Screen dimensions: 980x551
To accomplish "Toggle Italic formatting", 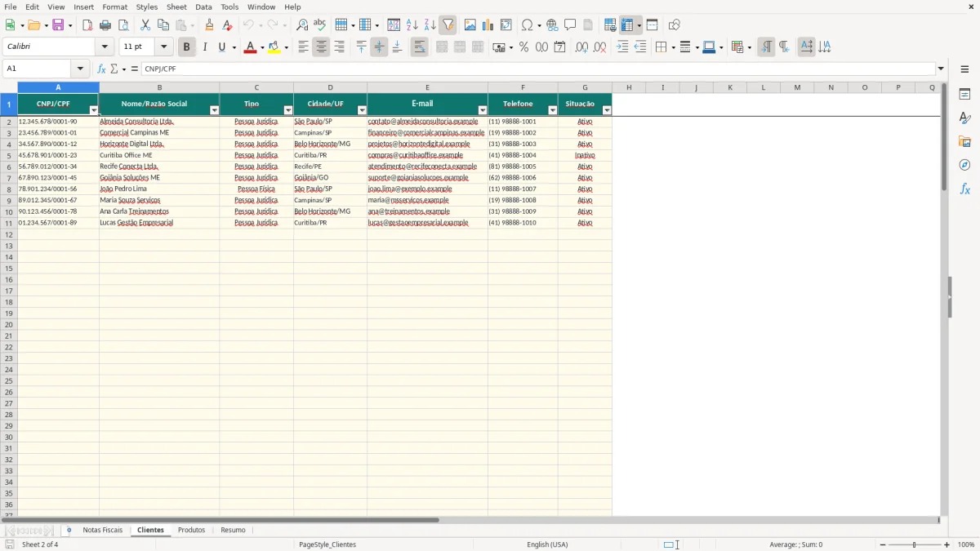I will point(204,47).
